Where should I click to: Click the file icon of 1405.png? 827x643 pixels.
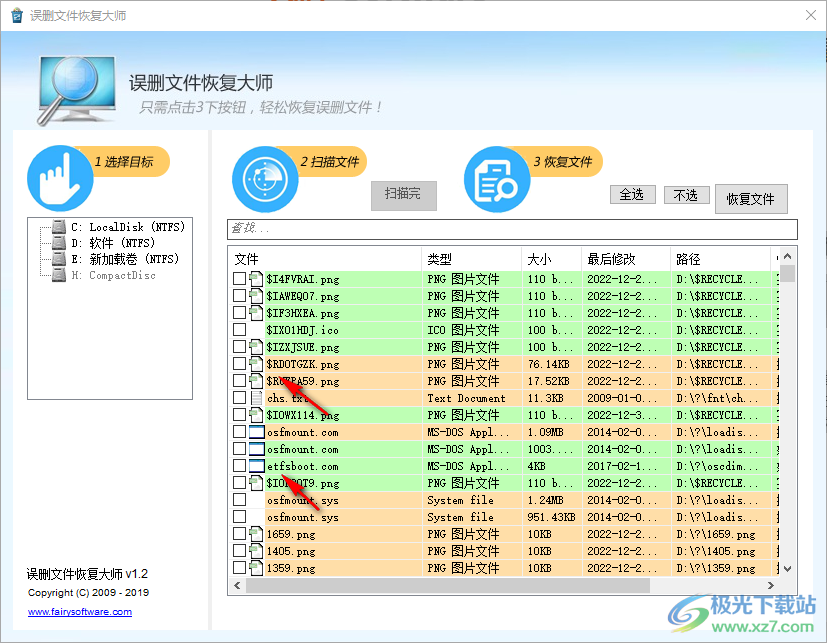click(x=256, y=551)
